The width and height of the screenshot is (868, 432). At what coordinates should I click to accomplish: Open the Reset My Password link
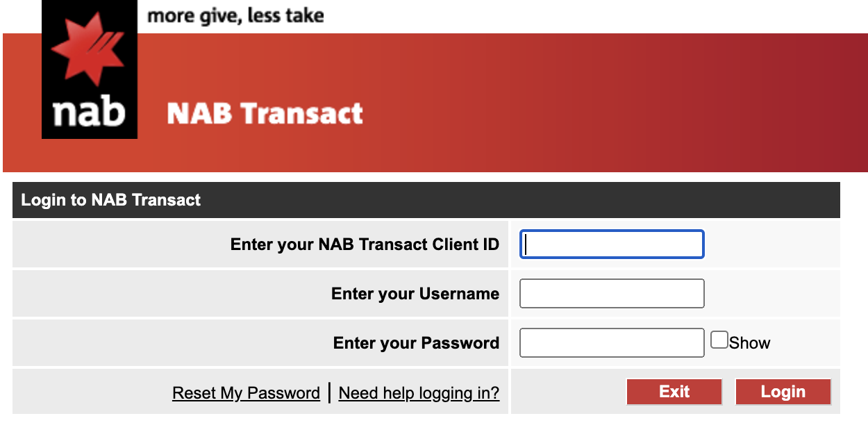[x=246, y=392]
